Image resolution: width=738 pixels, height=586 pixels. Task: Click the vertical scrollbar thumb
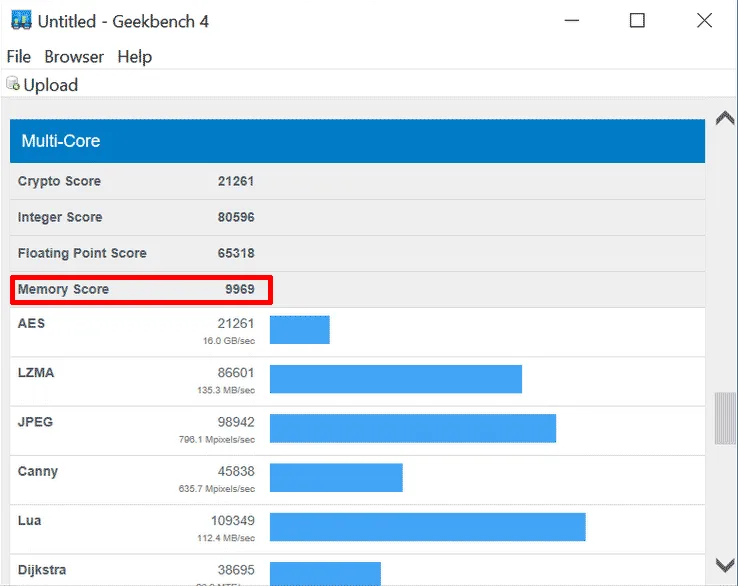pos(725,418)
